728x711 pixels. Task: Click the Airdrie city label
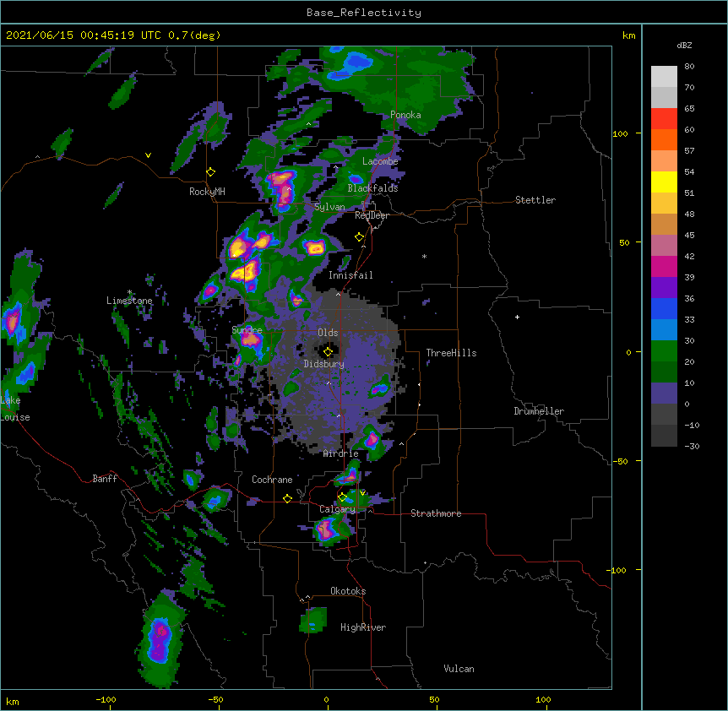coord(341,453)
